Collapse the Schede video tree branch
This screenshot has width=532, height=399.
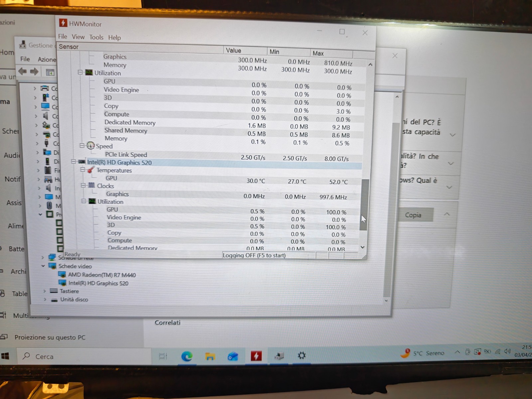tap(43, 266)
